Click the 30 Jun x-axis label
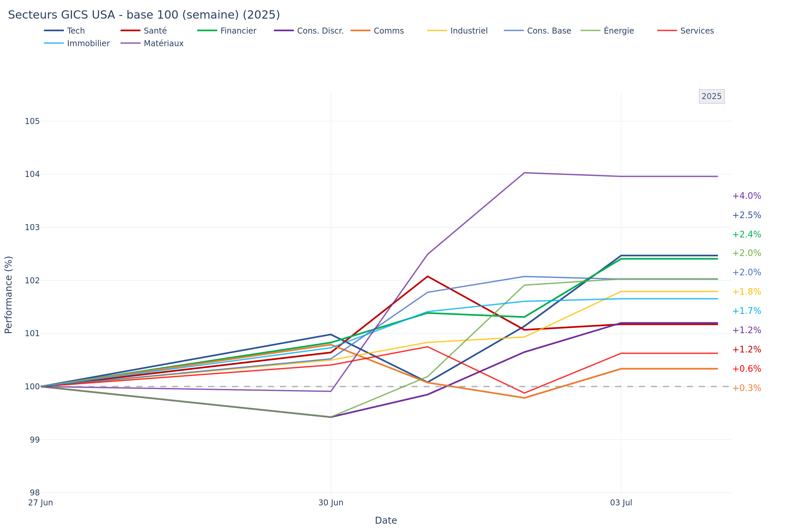Viewport: 798px width, 532px height. click(x=331, y=503)
